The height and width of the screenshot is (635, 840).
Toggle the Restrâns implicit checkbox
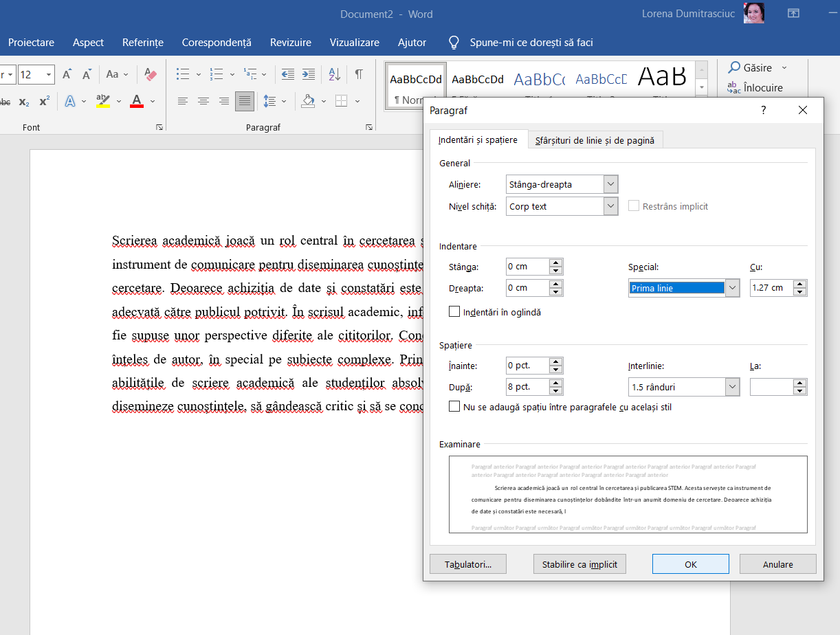coord(634,206)
